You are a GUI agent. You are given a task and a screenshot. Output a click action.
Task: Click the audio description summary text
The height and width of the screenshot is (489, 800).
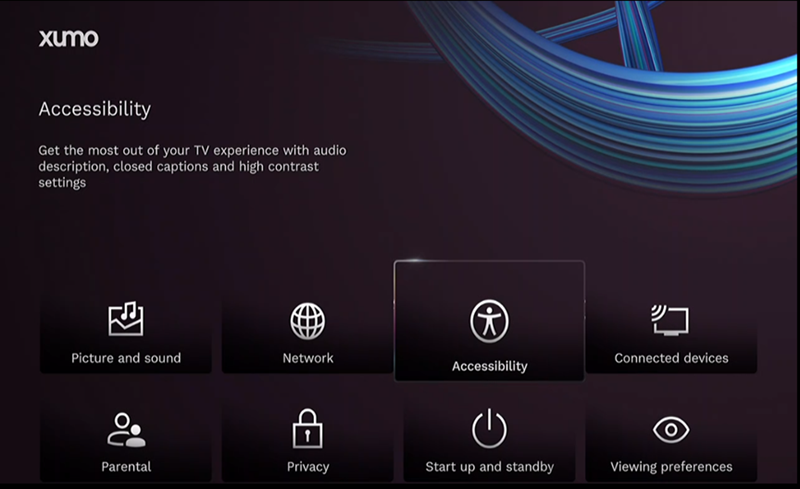192,166
